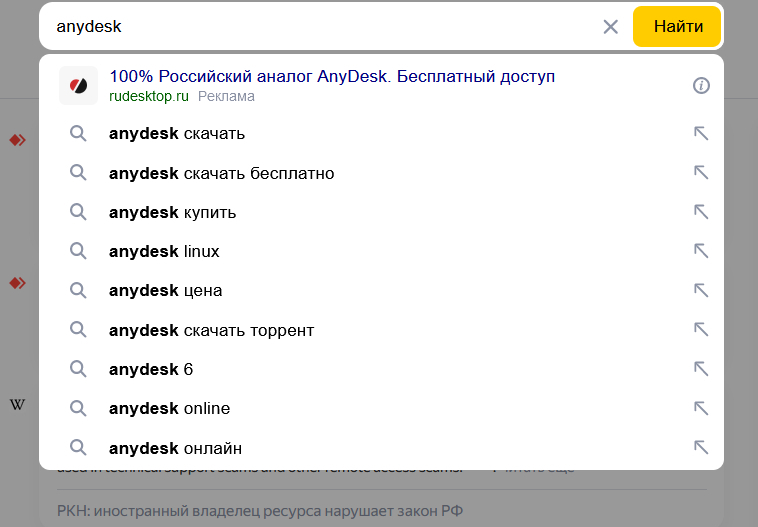
Task: Click the magnifier icon beside 'anydesk online'
Action: pos(78,408)
